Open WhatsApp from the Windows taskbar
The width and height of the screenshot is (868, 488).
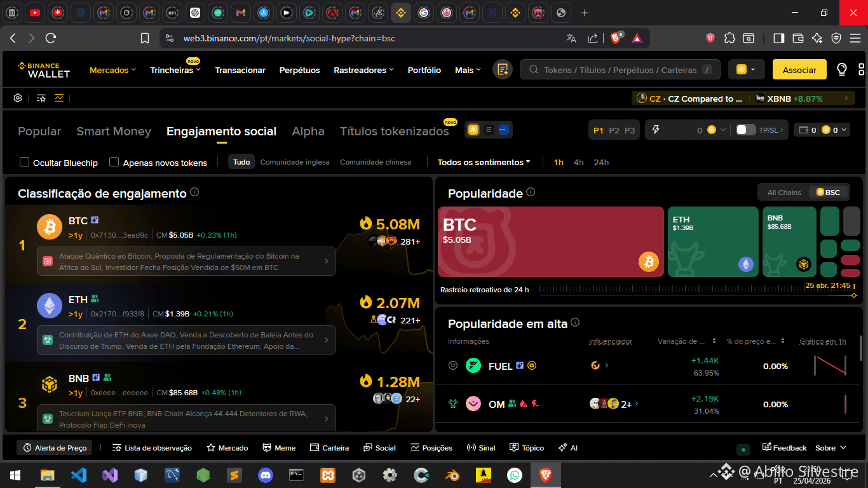tap(514, 475)
